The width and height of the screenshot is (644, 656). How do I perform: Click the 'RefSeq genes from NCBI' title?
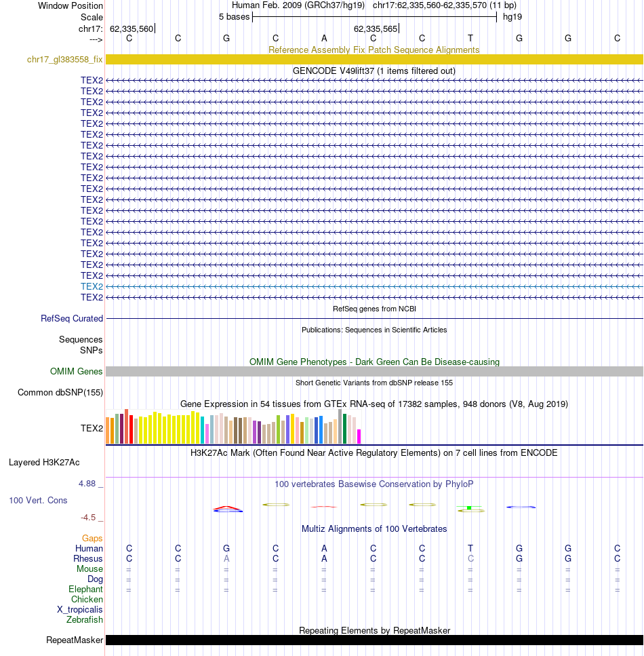[x=374, y=309]
